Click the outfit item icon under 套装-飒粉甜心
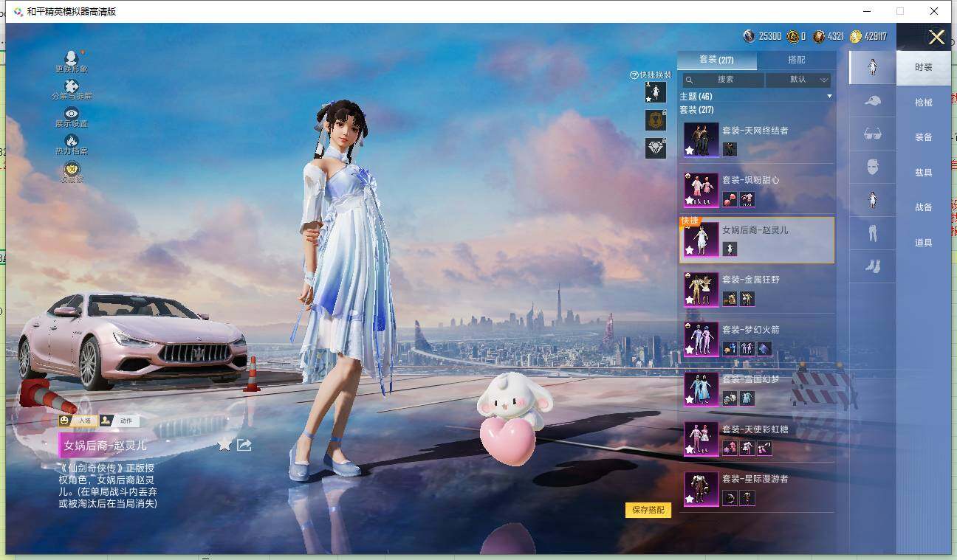957x560 pixels. (x=747, y=198)
